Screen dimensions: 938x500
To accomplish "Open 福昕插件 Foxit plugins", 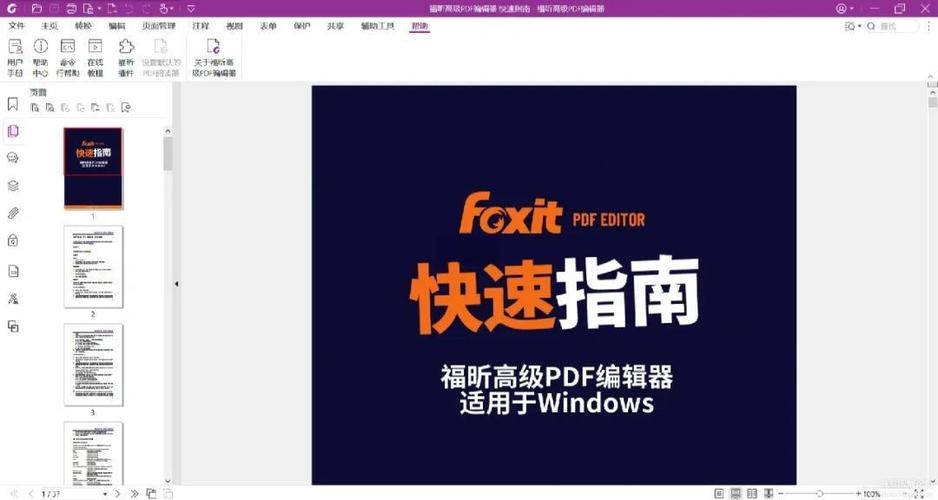I will (126, 58).
